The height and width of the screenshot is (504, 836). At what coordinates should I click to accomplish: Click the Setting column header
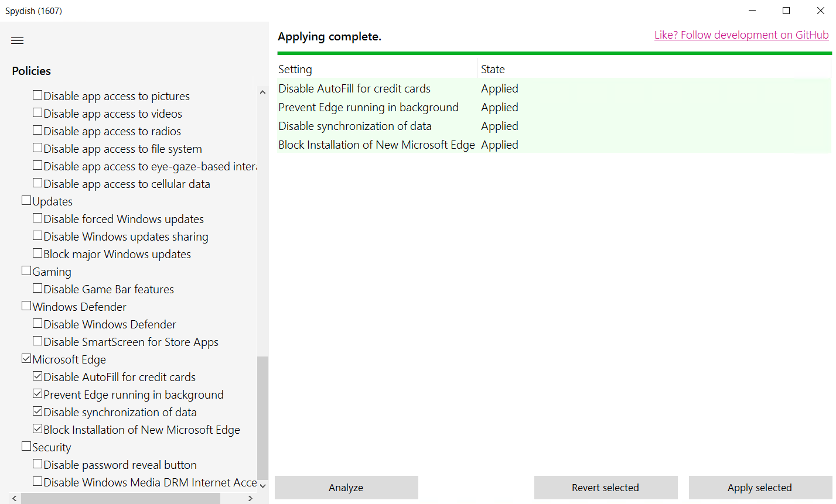click(x=377, y=69)
